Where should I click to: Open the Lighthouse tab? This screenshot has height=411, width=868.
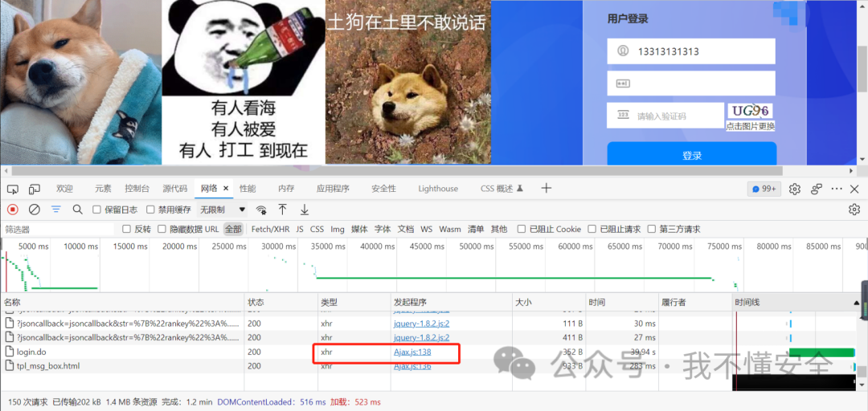coord(438,189)
